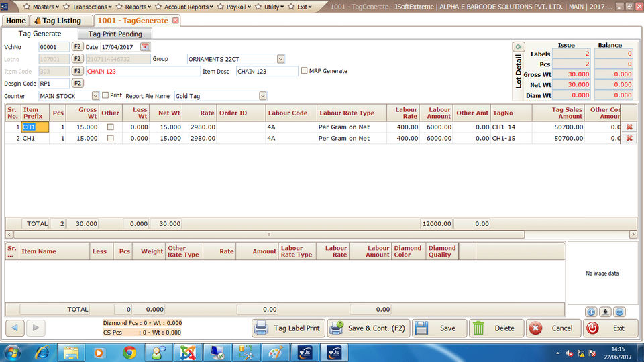Expand the Report File Name dropdown

(x=262, y=96)
